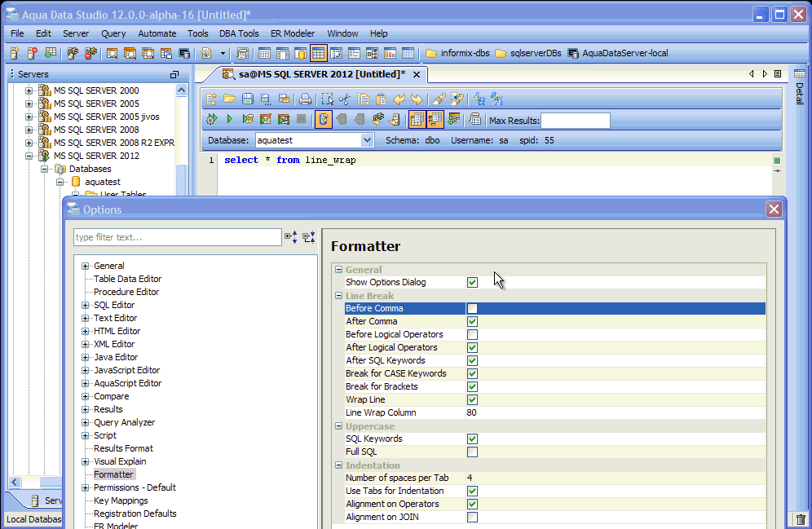Expand the General node in Options tree
The height and width of the screenshot is (529, 812).
[85, 266]
